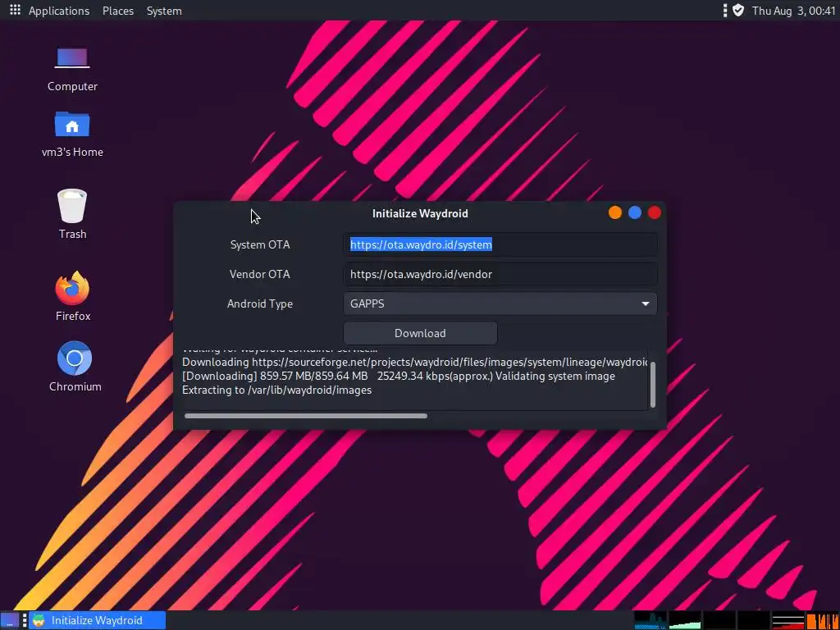Viewport: 840px width, 630px height.
Task: Click the red-and-white monitor graph in panel
Action: tap(788, 620)
